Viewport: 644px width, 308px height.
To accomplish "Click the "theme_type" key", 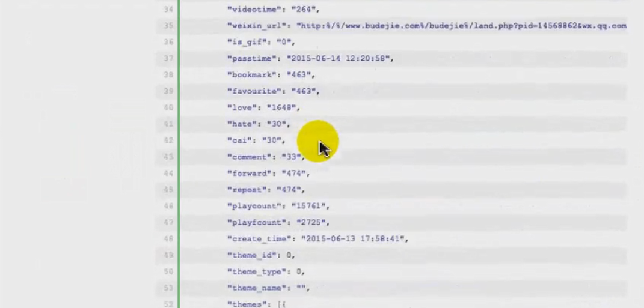I will (256, 271).
